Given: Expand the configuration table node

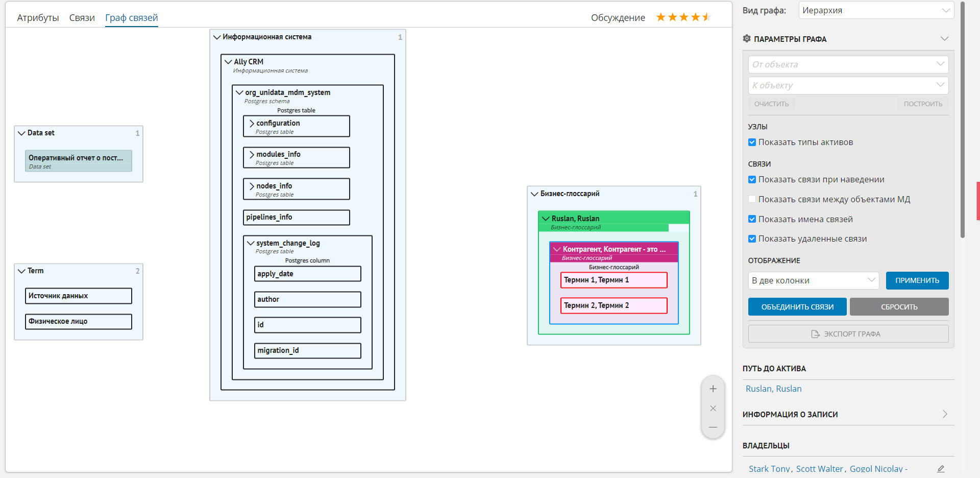Looking at the screenshot, I should click(x=252, y=123).
